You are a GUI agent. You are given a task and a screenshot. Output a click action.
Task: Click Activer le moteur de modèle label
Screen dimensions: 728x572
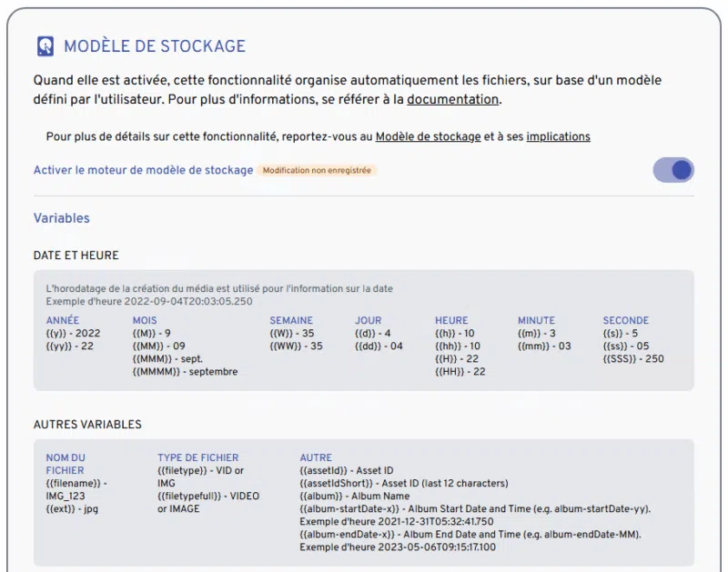coord(143,170)
